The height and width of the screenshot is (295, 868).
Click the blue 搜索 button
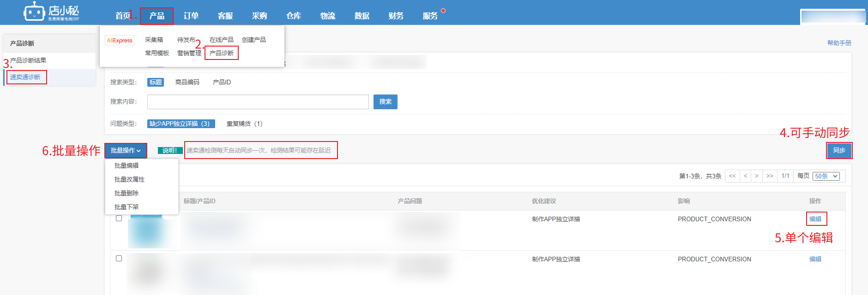tap(385, 102)
